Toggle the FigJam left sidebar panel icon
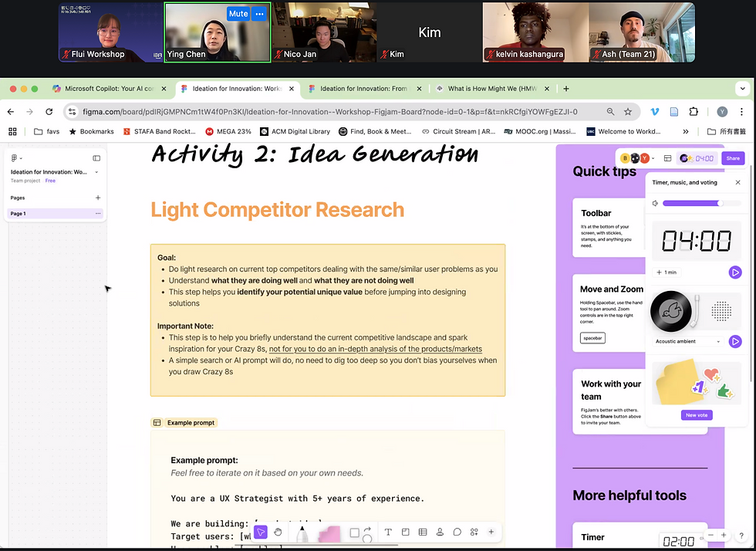Image resolution: width=756 pixels, height=551 pixels. [96, 158]
